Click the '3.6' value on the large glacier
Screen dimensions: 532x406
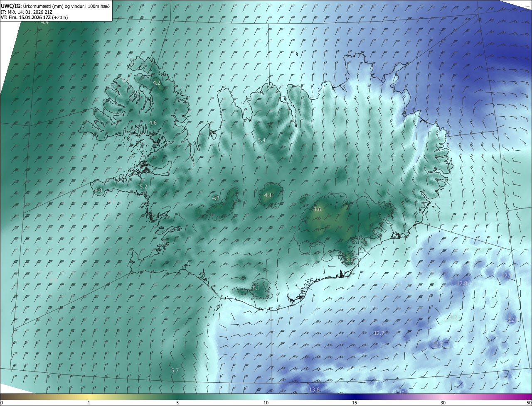[x=317, y=210]
